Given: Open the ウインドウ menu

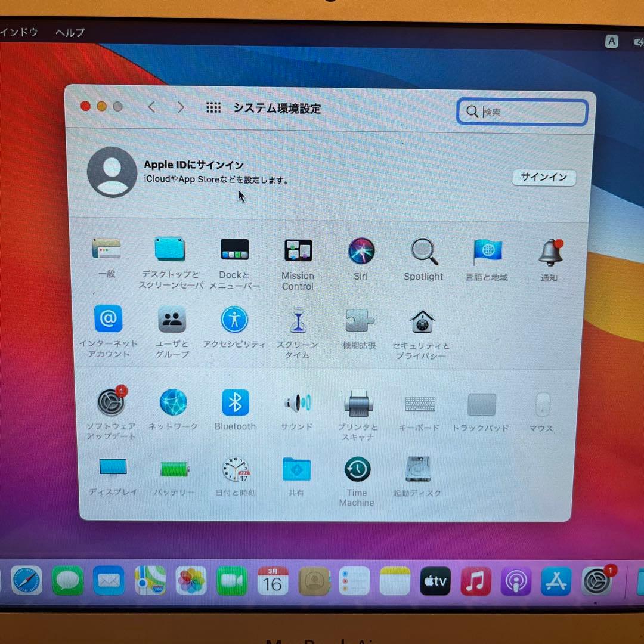Looking at the screenshot, I should 18,33.
